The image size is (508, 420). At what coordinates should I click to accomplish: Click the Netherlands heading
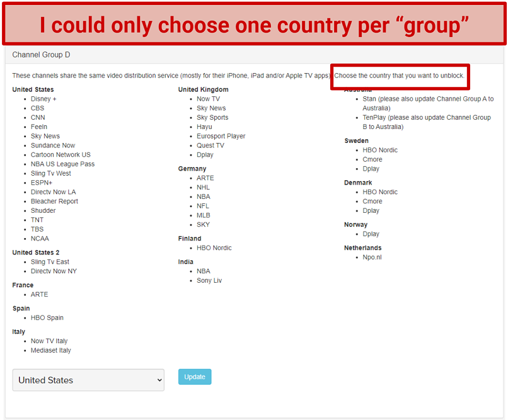click(x=363, y=248)
